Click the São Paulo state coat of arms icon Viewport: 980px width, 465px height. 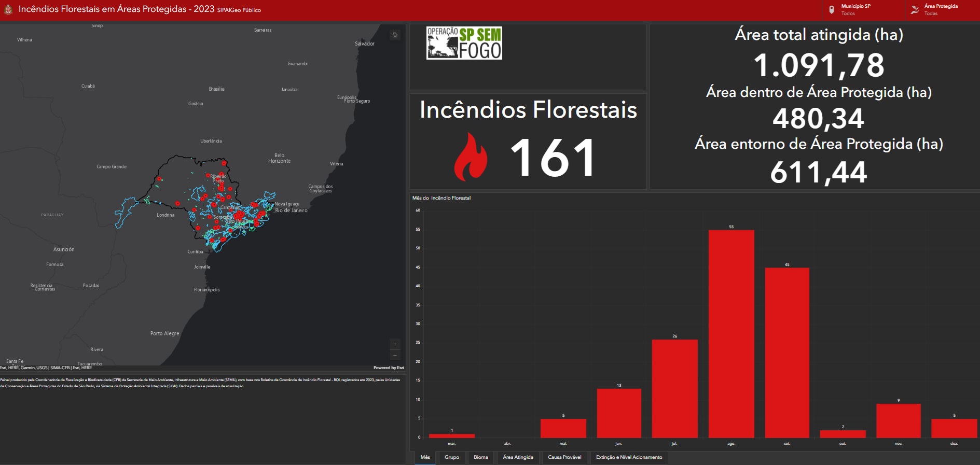pos(8,9)
